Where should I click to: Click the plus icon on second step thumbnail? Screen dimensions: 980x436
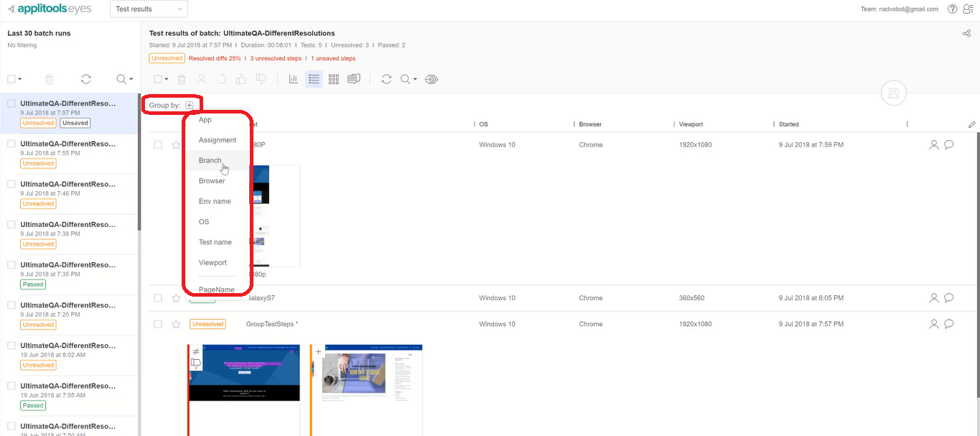pyautogui.click(x=319, y=352)
